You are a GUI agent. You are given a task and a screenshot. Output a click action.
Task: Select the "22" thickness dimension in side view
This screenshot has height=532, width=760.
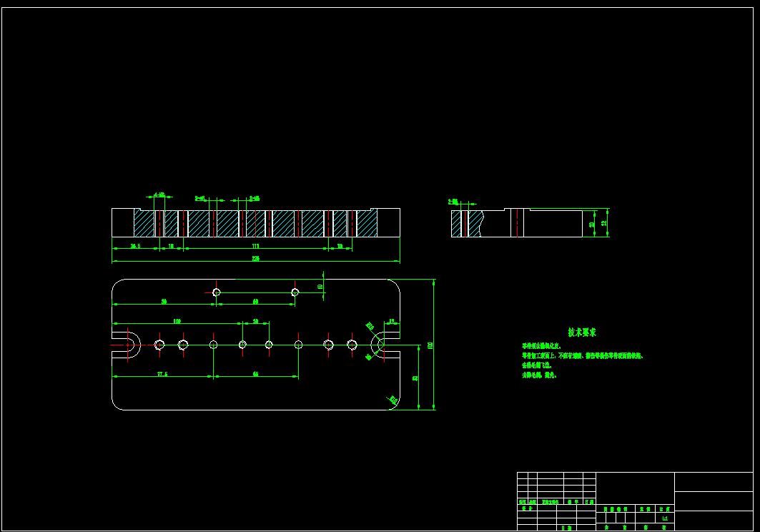click(x=604, y=223)
